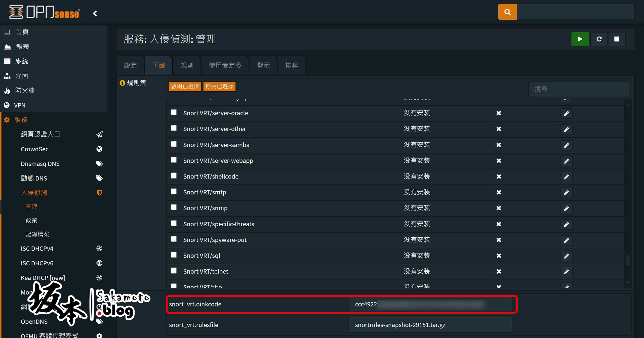Click the Dnsmasq DNS tags icon
This screenshot has height=338, width=644.
[x=99, y=163]
